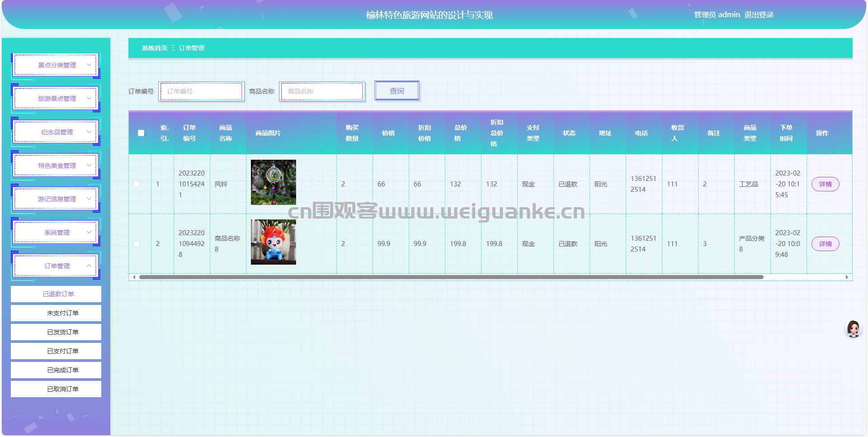Click right arrow of horizontal table scrollbar
This screenshot has width=868, height=437.
point(847,277)
